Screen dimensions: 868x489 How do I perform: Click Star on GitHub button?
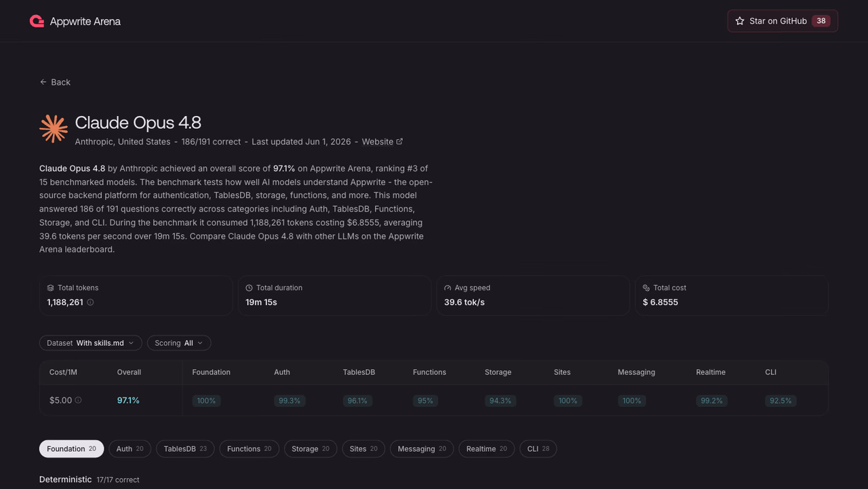tap(783, 21)
